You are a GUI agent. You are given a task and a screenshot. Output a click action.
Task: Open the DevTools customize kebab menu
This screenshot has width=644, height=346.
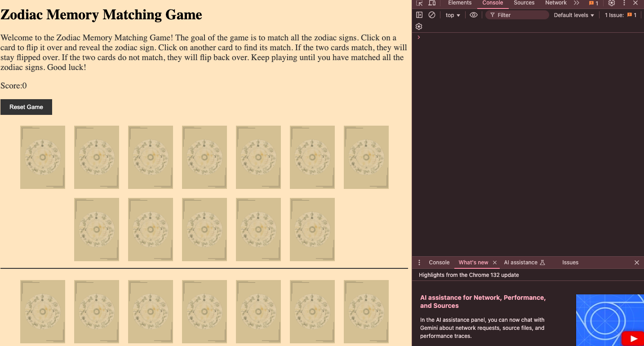pyautogui.click(x=624, y=3)
